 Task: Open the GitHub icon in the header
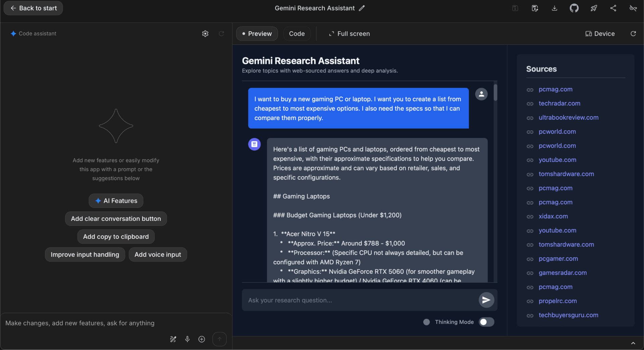(x=574, y=8)
